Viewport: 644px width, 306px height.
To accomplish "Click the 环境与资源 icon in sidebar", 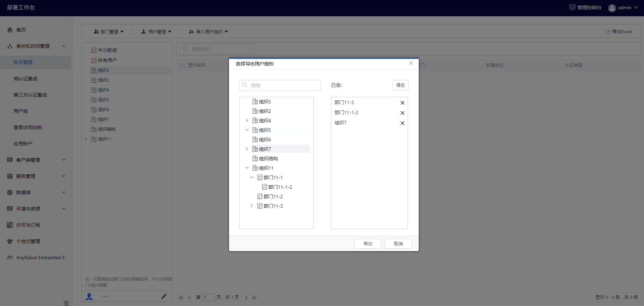I will (x=10, y=209).
